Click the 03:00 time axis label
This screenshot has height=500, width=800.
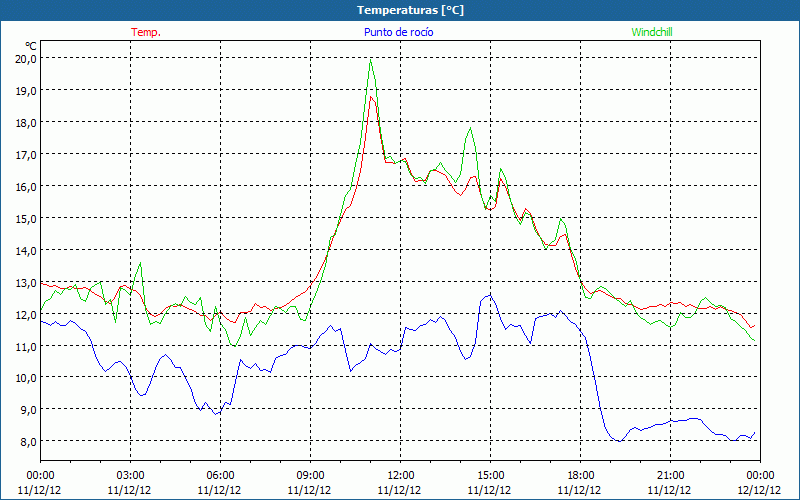[x=130, y=476]
